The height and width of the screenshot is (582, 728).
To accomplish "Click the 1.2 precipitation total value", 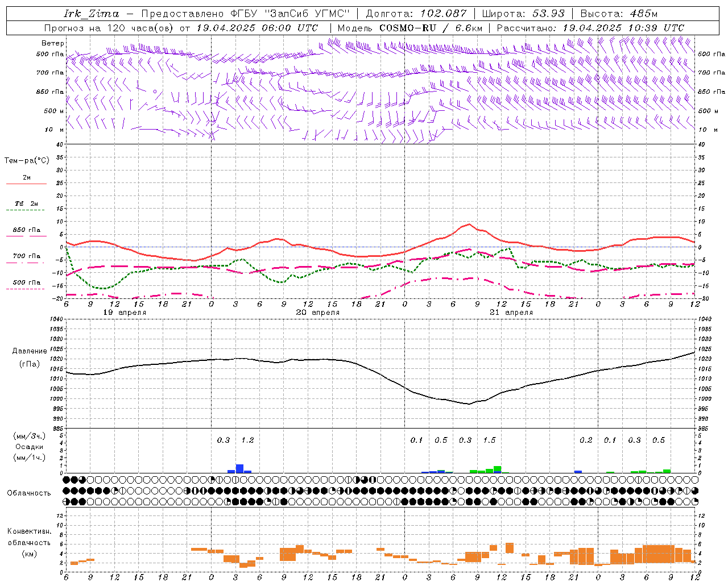I will point(247,440).
